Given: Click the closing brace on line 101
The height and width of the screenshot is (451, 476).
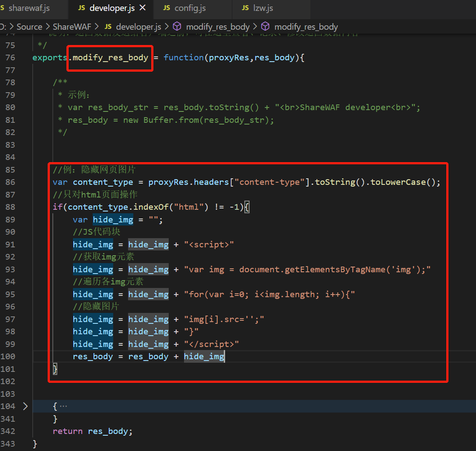Looking at the screenshot, I should click(55, 369).
